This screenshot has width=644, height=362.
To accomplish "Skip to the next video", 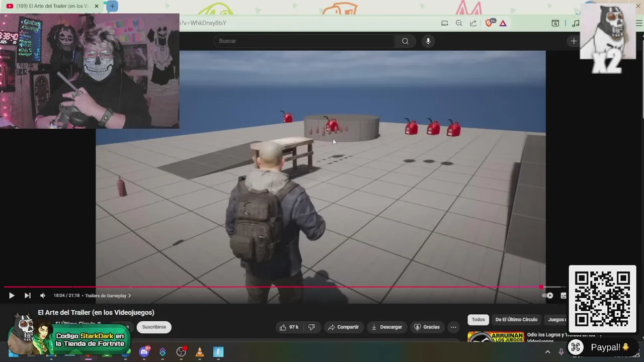I will pos(27,296).
